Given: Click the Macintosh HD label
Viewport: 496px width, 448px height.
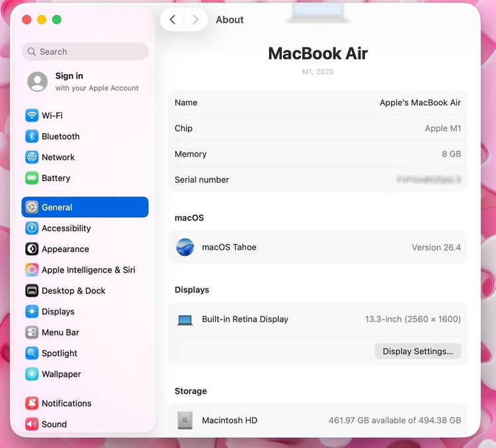Looking at the screenshot, I should [x=229, y=420].
